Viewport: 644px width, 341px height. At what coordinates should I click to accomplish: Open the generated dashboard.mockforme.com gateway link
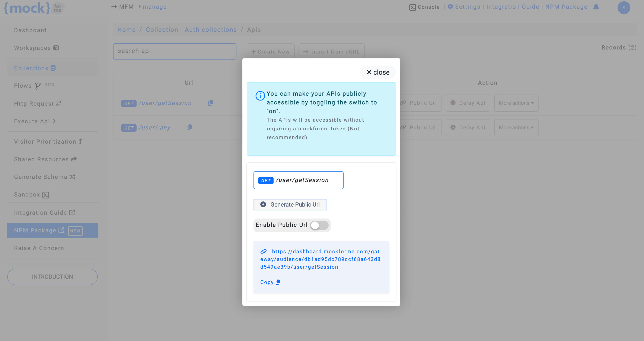(x=320, y=259)
